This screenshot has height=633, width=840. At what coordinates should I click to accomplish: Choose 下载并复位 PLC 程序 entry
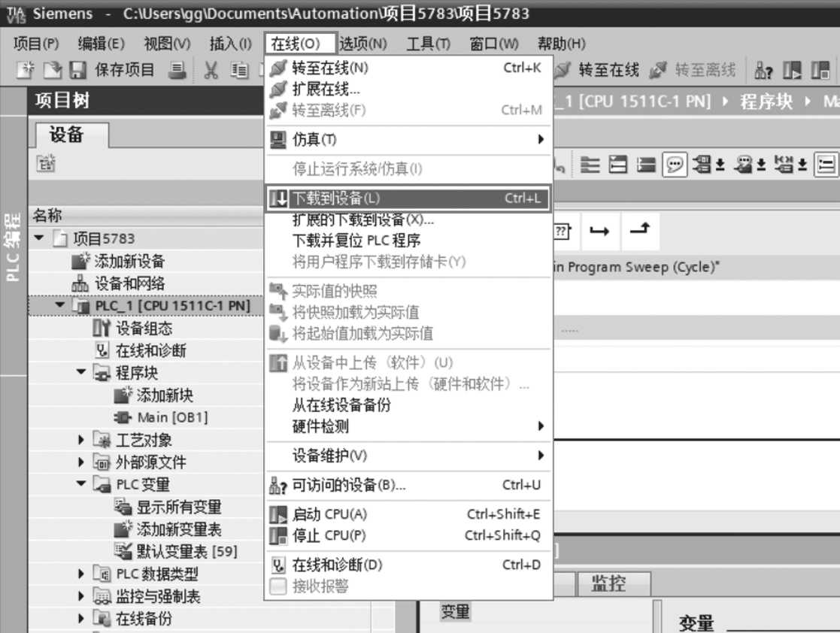tap(408, 241)
